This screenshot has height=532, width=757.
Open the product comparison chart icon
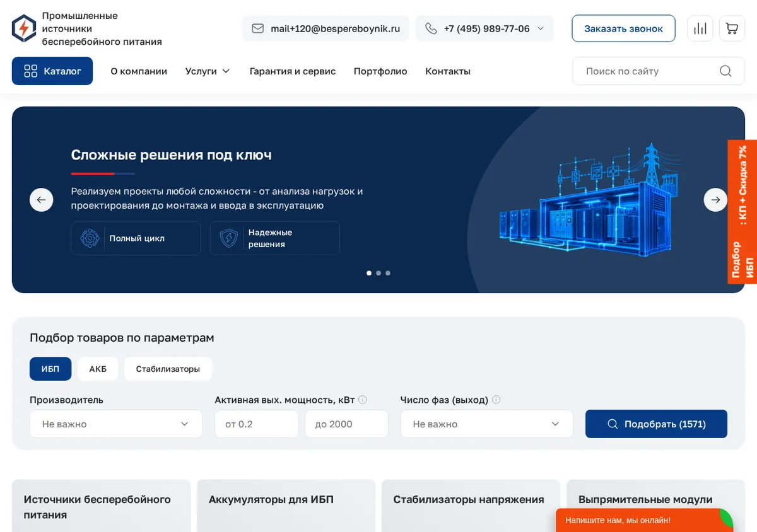[x=700, y=28]
